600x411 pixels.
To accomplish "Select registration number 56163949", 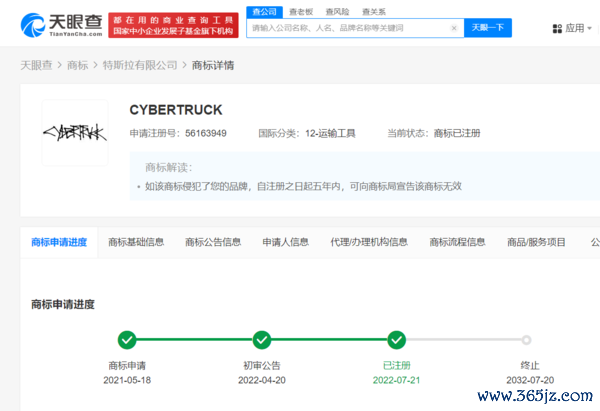I will 206,134.
